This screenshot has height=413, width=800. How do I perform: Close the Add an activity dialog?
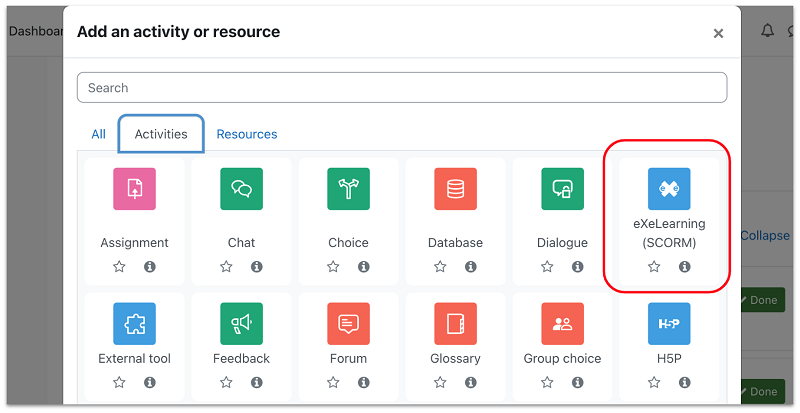pyautogui.click(x=718, y=33)
